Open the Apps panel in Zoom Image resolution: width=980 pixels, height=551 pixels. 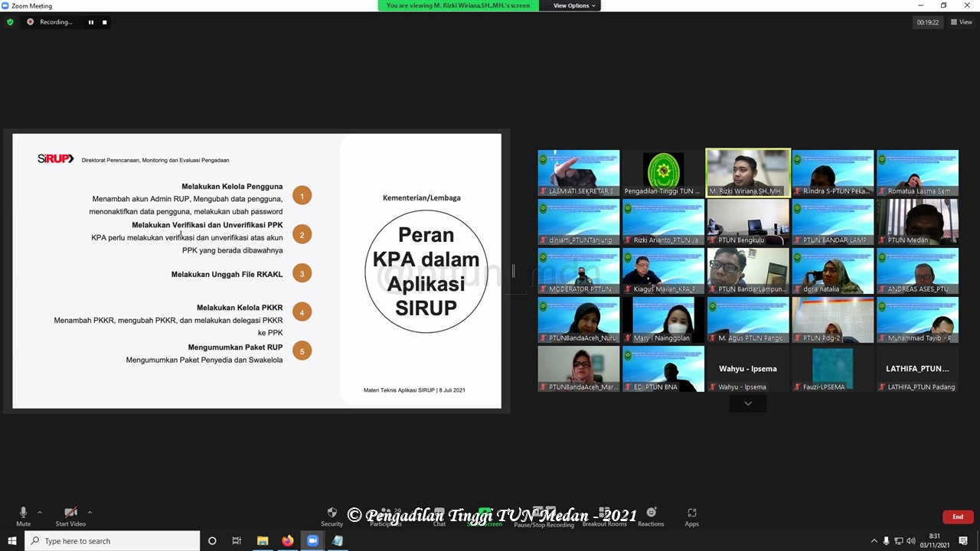pos(691,515)
